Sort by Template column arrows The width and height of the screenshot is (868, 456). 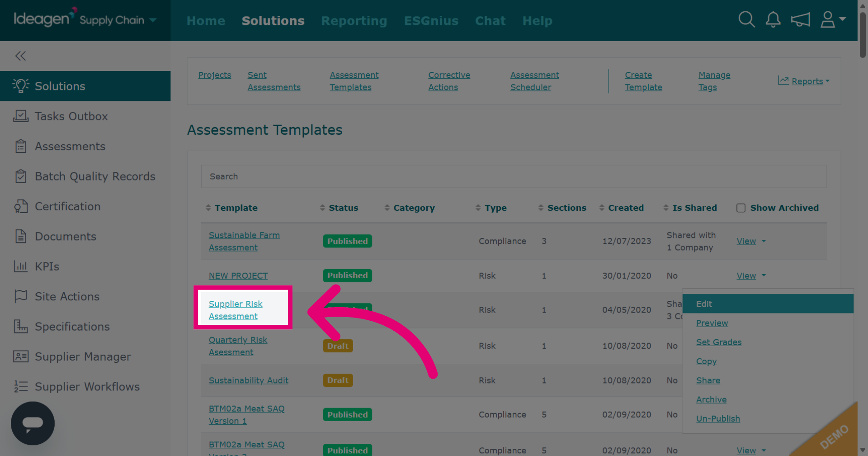[208, 208]
